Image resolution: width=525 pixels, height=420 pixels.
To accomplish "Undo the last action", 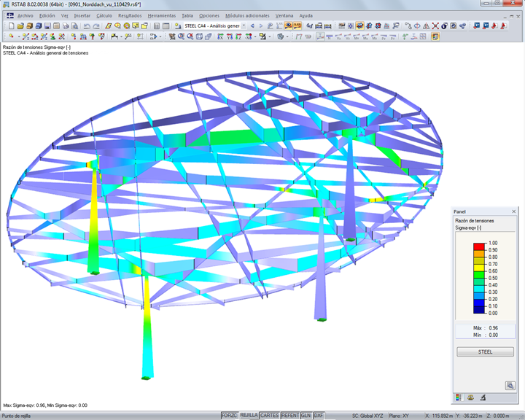I will pos(87,26).
